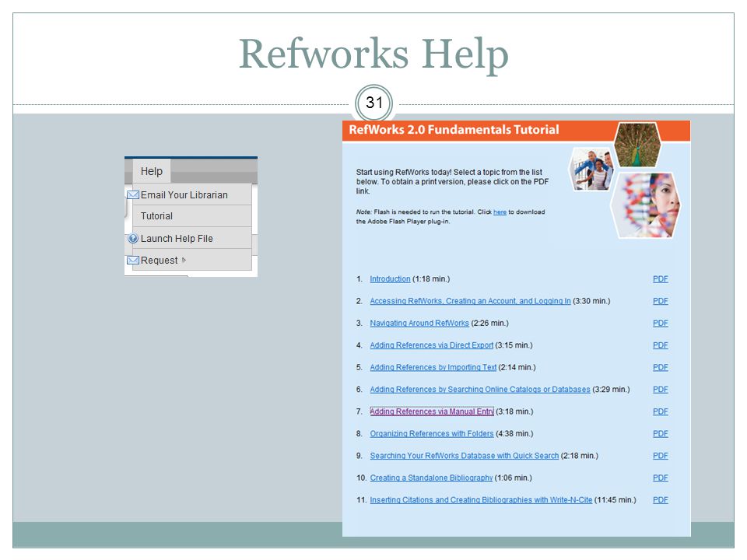Viewport: 747px width, 560px height.
Task: Open Searching Your RefWorks Database with Quick Search
Action: tap(465, 456)
